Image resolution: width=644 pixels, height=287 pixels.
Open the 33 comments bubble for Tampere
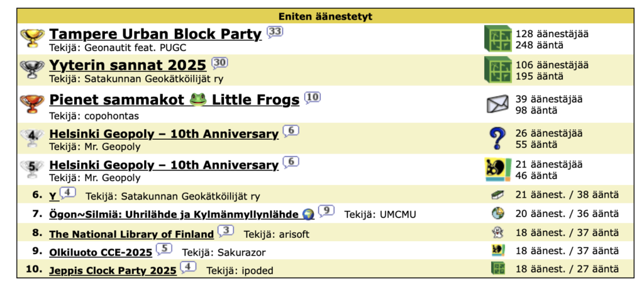(275, 31)
